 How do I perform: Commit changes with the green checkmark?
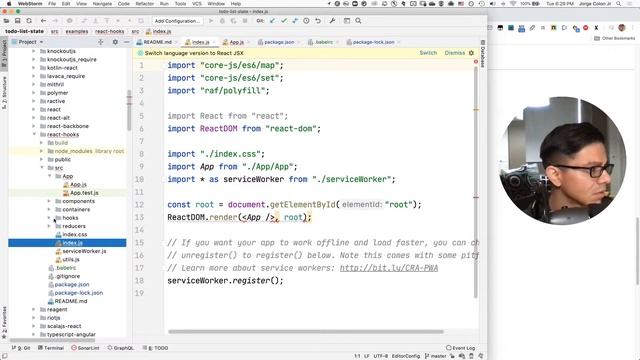point(284,21)
